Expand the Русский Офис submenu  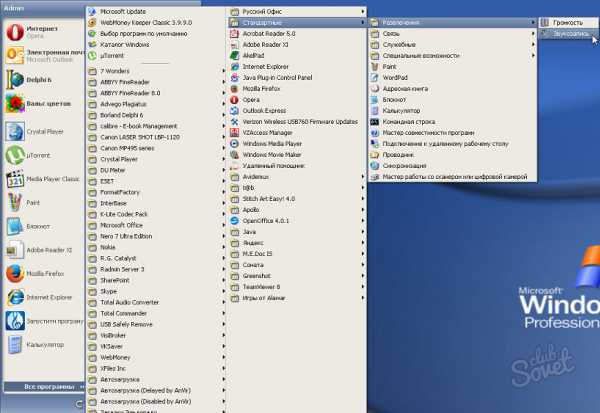pyautogui.click(x=297, y=12)
